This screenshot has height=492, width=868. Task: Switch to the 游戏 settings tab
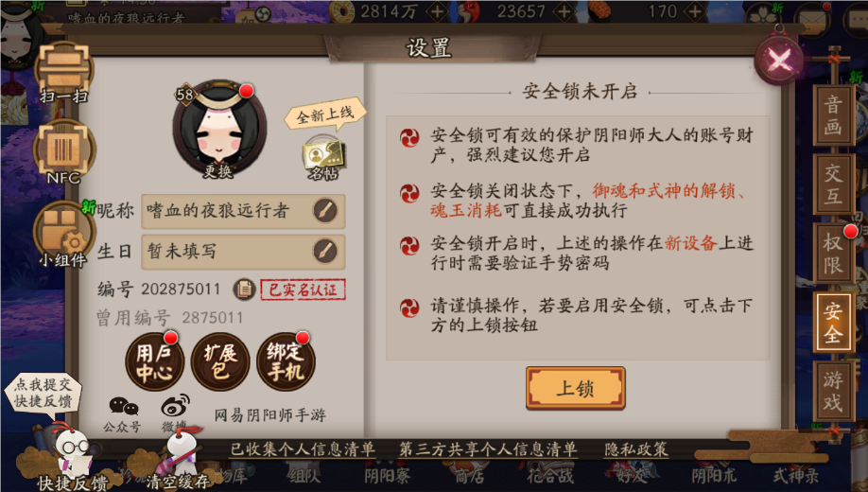(833, 391)
